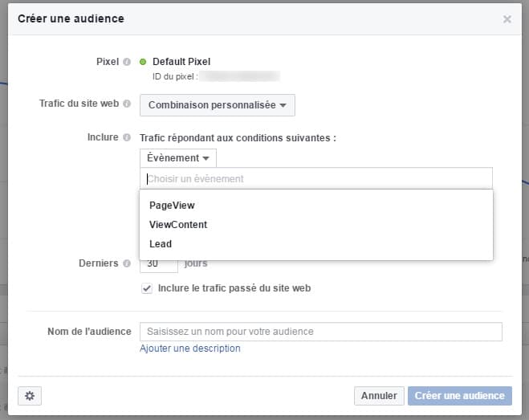This screenshot has width=529, height=420.
Task: Focus the Choisir un évènement field
Action: click(316, 178)
